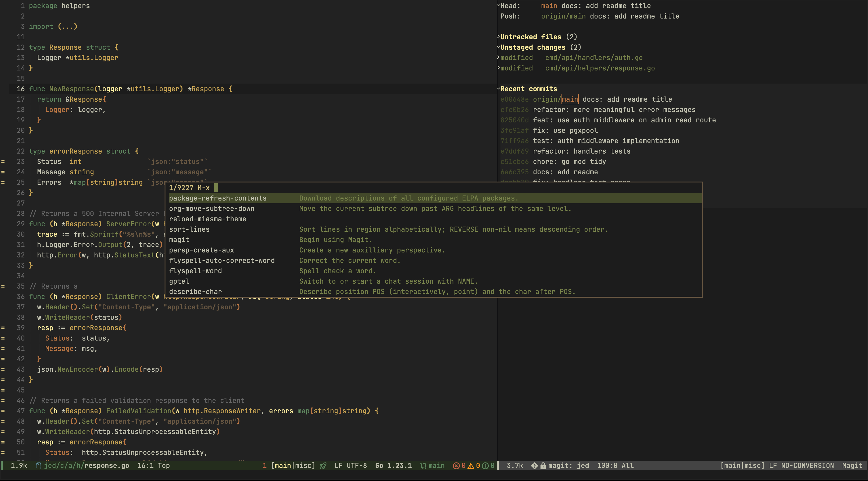Select describe-char command
Viewport: 868px width, 481px height.
pyautogui.click(x=435, y=292)
